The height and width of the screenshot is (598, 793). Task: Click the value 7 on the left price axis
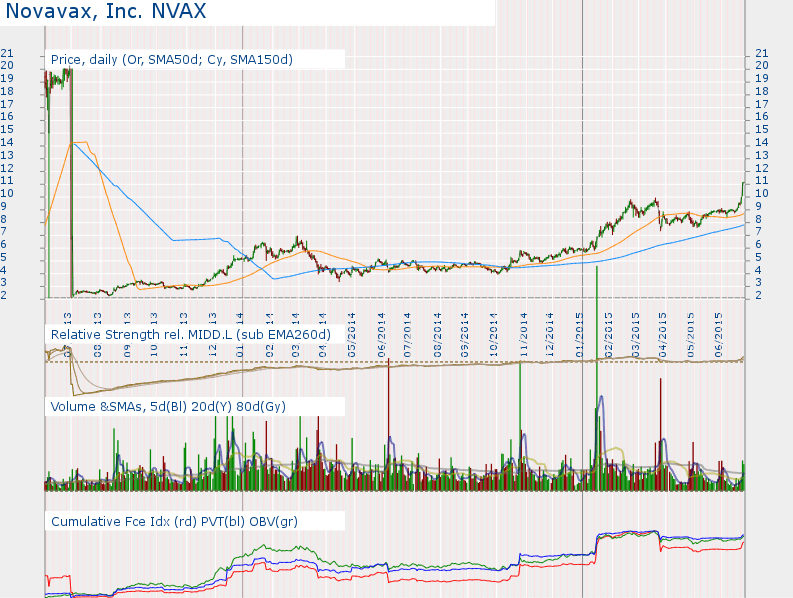click(4, 231)
